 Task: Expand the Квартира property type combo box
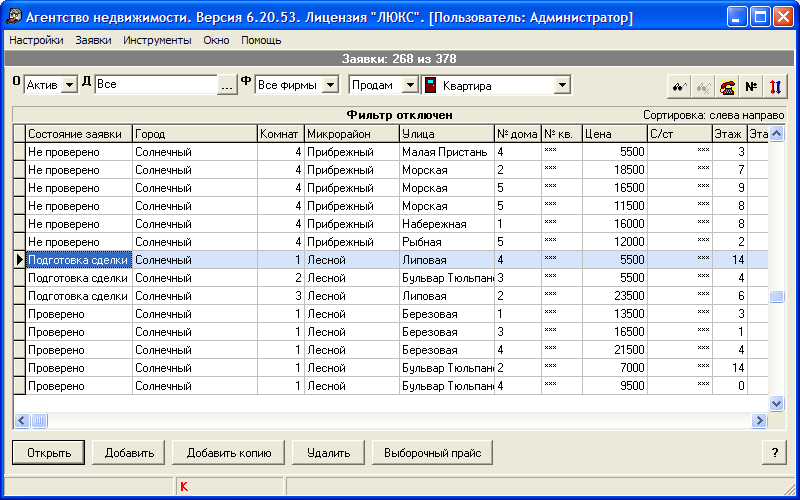pyautogui.click(x=562, y=85)
